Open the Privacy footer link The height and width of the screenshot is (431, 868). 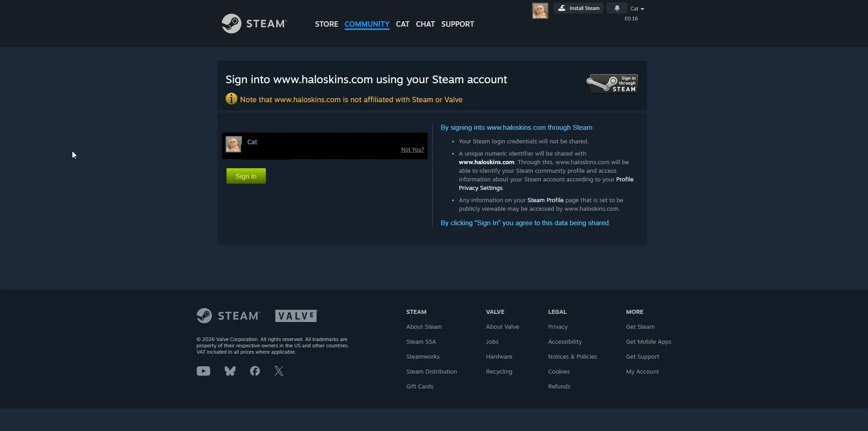[557, 327]
